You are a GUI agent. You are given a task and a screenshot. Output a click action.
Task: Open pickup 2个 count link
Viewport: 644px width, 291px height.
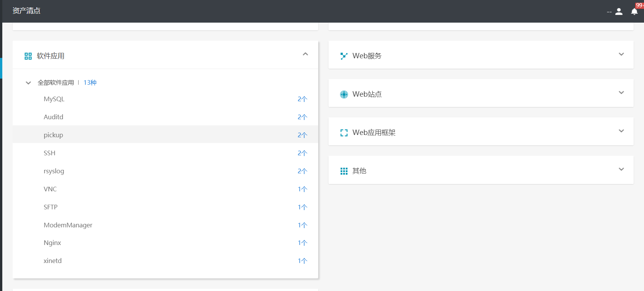[x=302, y=135]
